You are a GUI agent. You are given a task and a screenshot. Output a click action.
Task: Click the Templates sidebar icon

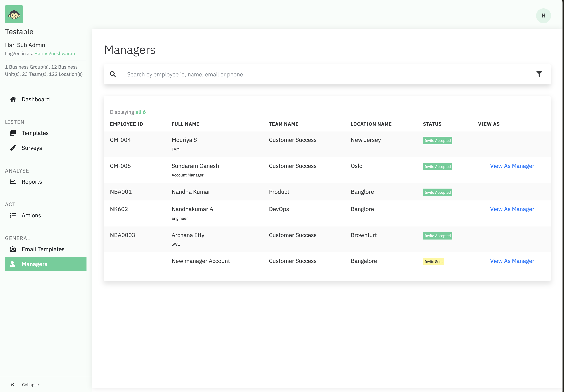click(x=13, y=133)
